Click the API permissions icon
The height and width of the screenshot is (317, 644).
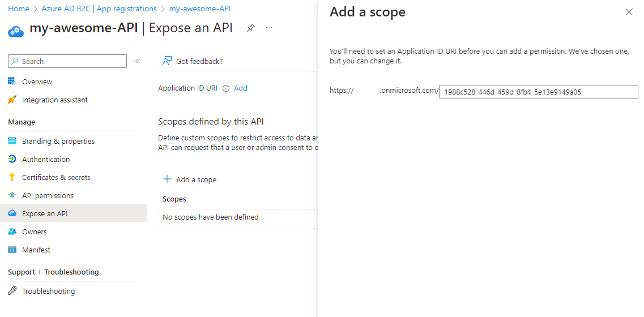click(x=12, y=195)
